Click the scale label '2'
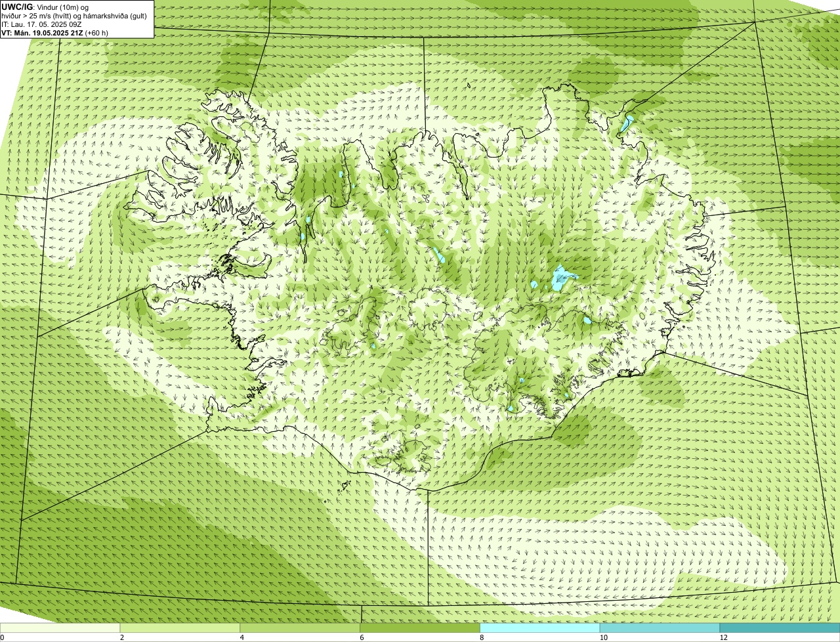Viewport: 840px width, 642px height. (122, 637)
